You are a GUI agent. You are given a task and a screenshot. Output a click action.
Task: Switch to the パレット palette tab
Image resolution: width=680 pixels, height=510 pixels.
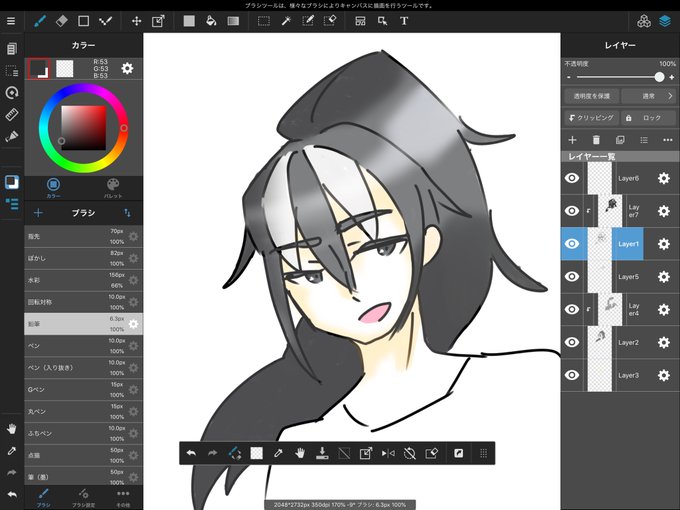click(x=113, y=188)
